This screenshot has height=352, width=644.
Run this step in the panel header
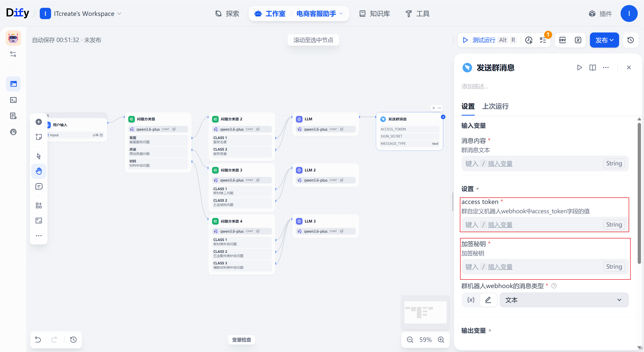580,67
